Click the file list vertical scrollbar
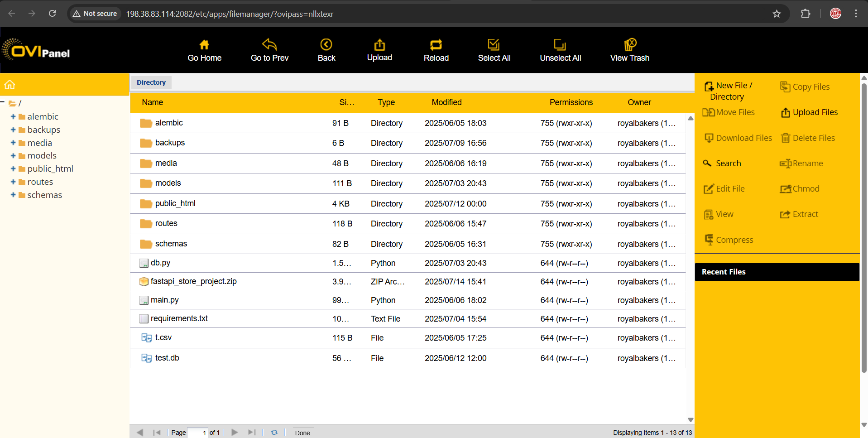 point(691,267)
